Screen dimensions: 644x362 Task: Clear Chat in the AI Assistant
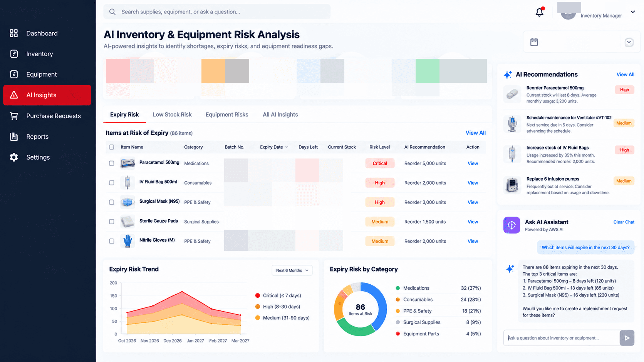tap(624, 222)
